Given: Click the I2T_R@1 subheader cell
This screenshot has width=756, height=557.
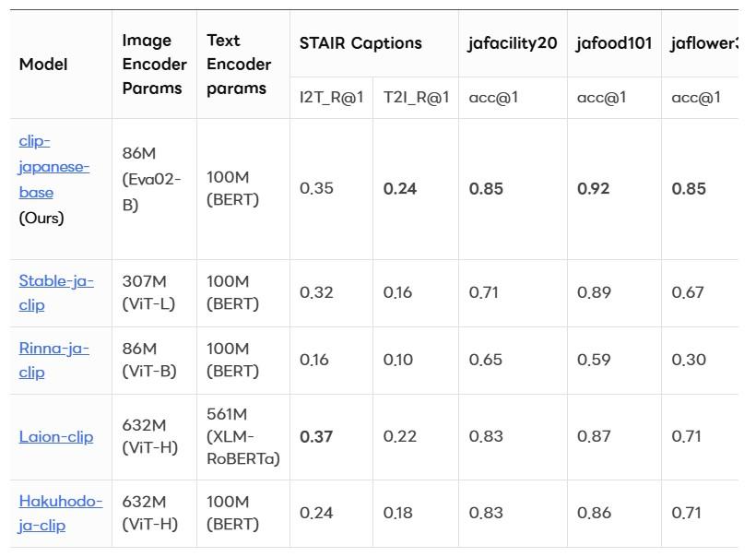Looking at the screenshot, I should point(319,98).
